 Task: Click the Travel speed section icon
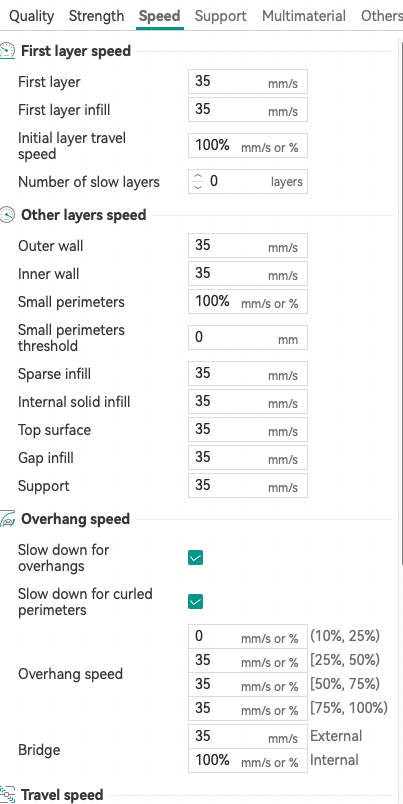[7, 795]
